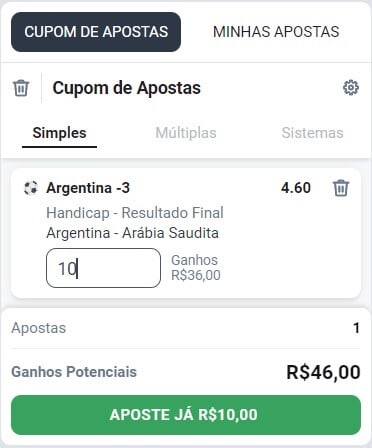
Task: Open bet slip settings gear
Action: (x=351, y=88)
